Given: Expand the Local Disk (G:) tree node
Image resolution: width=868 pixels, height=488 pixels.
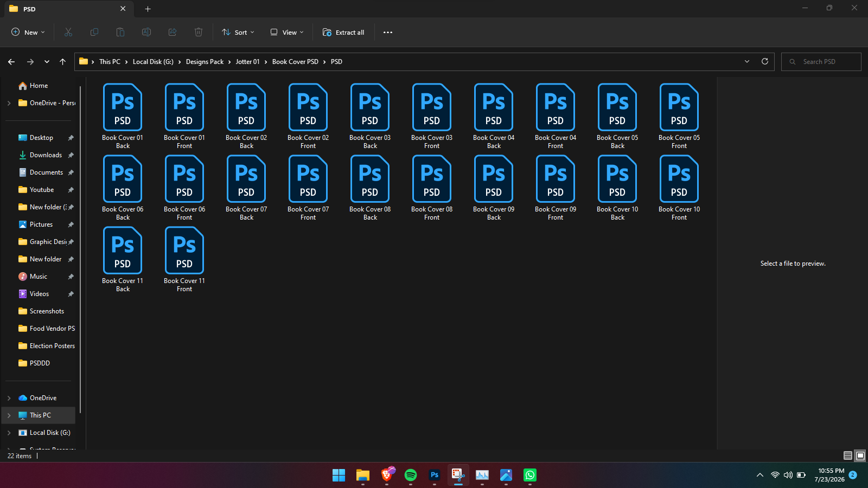Looking at the screenshot, I should [x=9, y=433].
